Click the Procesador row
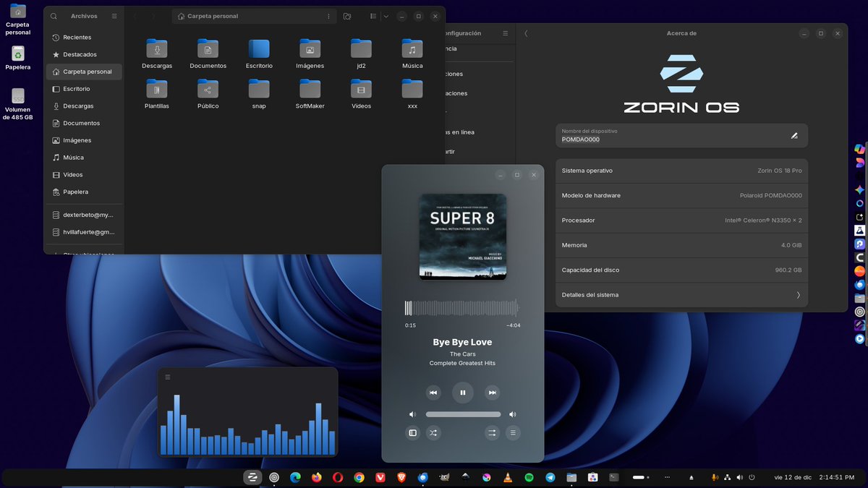The width and height of the screenshot is (868, 488). pyautogui.click(x=681, y=221)
